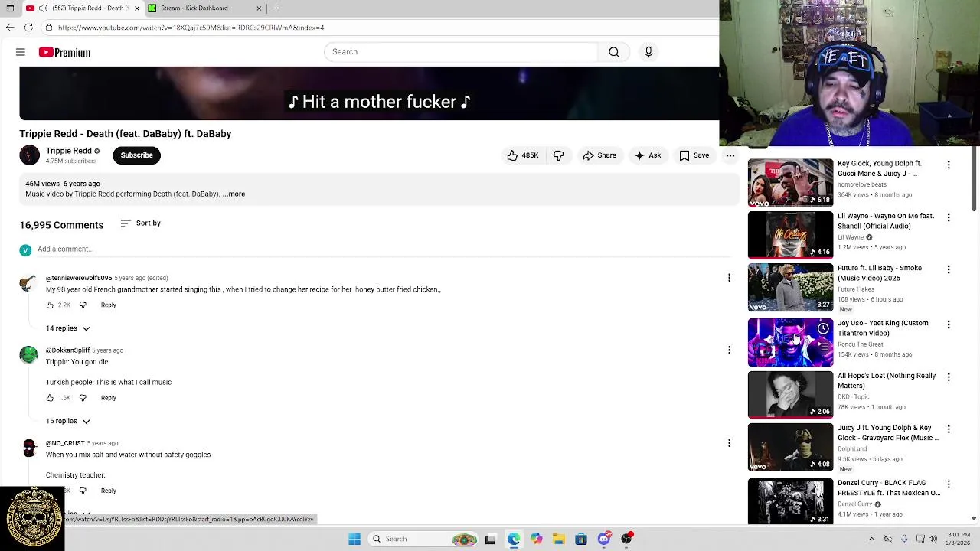Dislike the NO_CRUST comment
Image resolution: width=980 pixels, height=551 pixels.
[x=83, y=491]
